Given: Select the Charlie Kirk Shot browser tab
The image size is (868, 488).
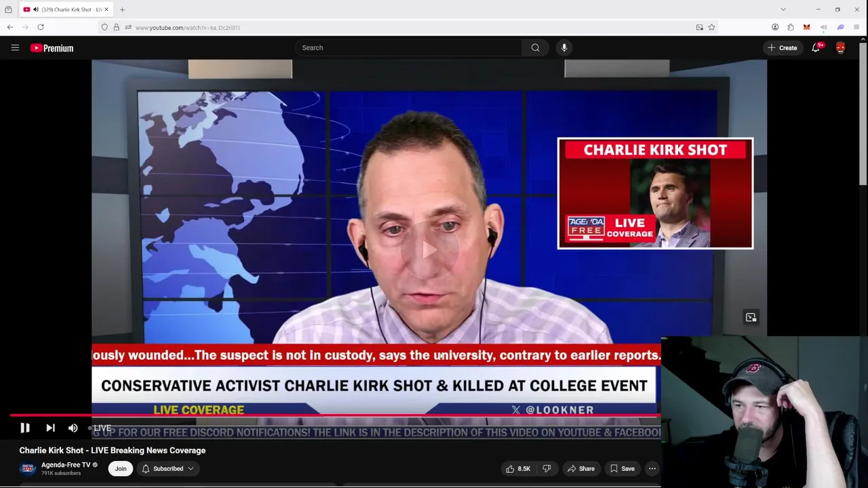Looking at the screenshot, I should click(x=65, y=9).
